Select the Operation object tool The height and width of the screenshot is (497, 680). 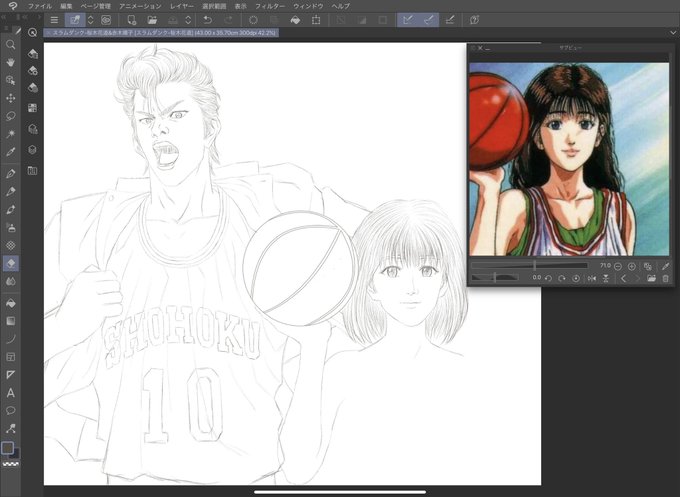[10, 80]
